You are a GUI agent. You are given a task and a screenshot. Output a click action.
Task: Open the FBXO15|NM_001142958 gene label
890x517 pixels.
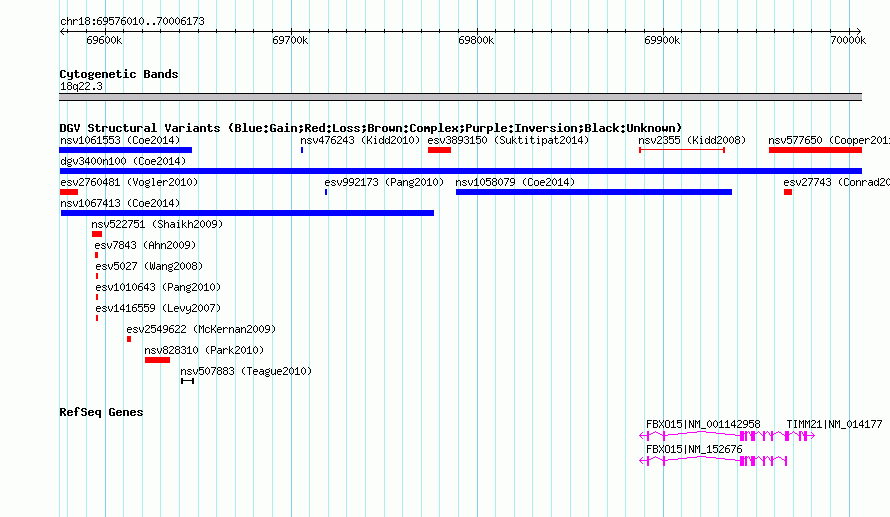[x=703, y=424]
